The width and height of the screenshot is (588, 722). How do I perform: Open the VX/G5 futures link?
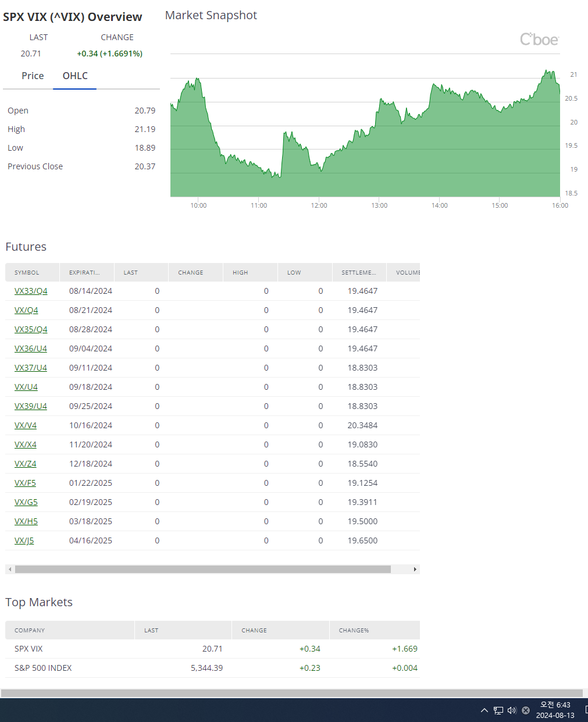point(26,502)
